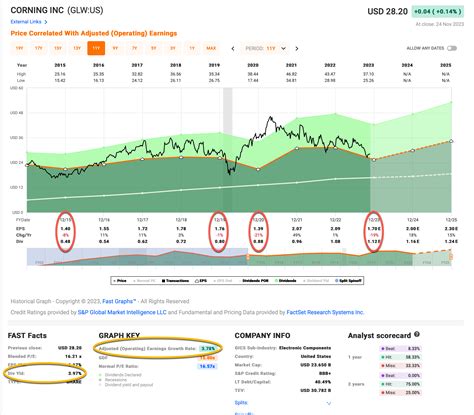
Task: Toggle EPS triangle series in legend
Action: click(201, 281)
